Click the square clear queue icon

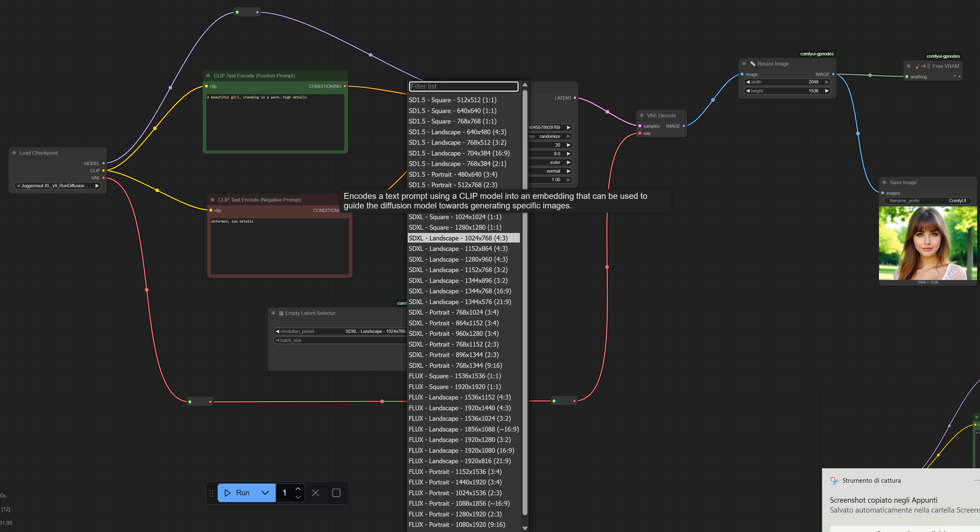pos(336,493)
